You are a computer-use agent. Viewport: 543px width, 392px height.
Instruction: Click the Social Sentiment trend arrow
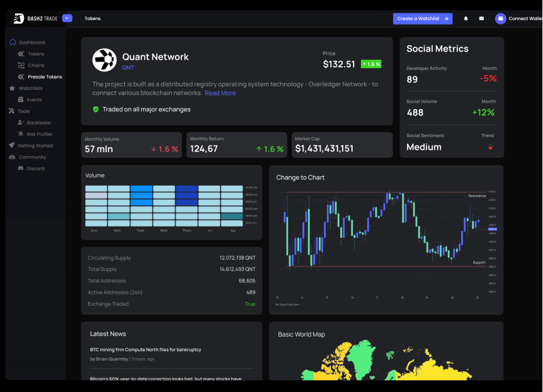point(490,147)
